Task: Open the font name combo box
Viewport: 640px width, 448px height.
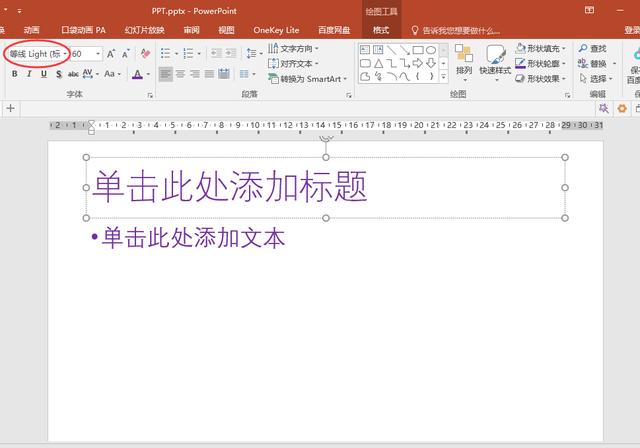Action: (x=38, y=54)
